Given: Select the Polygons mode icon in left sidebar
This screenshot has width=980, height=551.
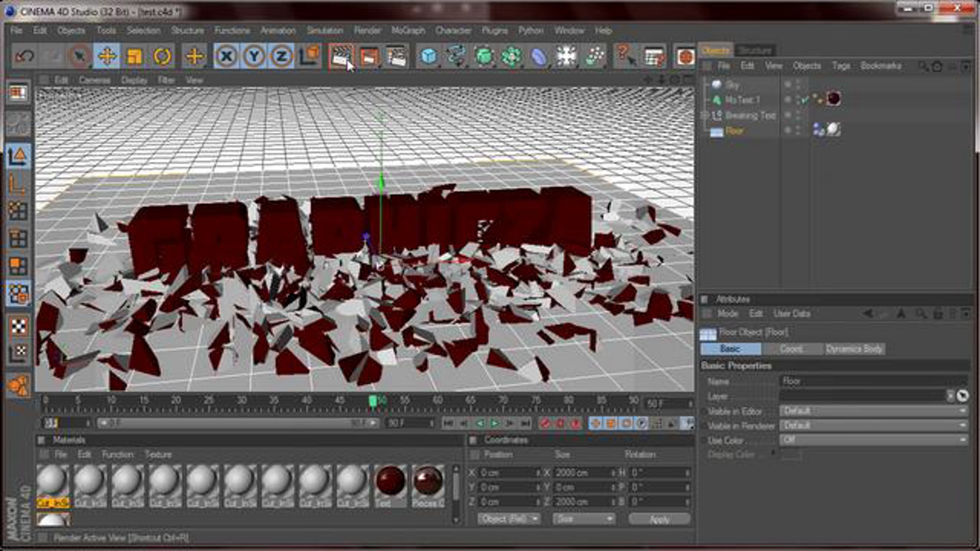Looking at the screenshot, I should coord(18,266).
